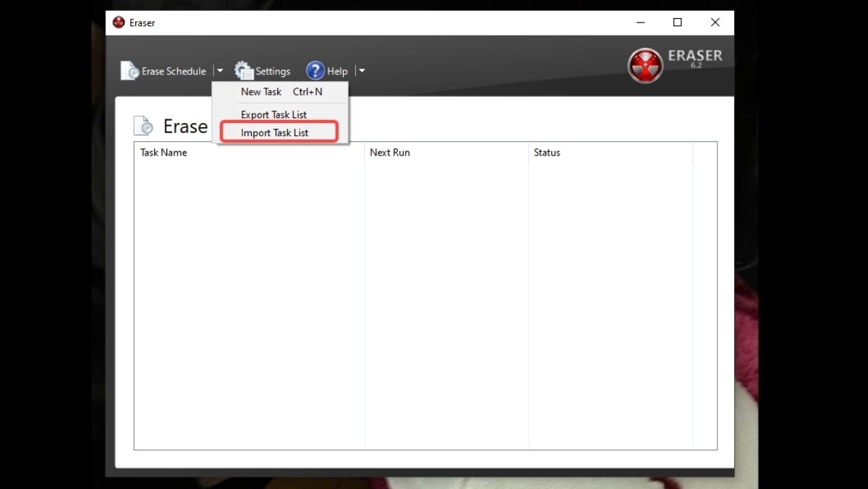Select Import Task List menu entry
The height and width of the screenshot is (489, 868).
click(x=281, y=132)
